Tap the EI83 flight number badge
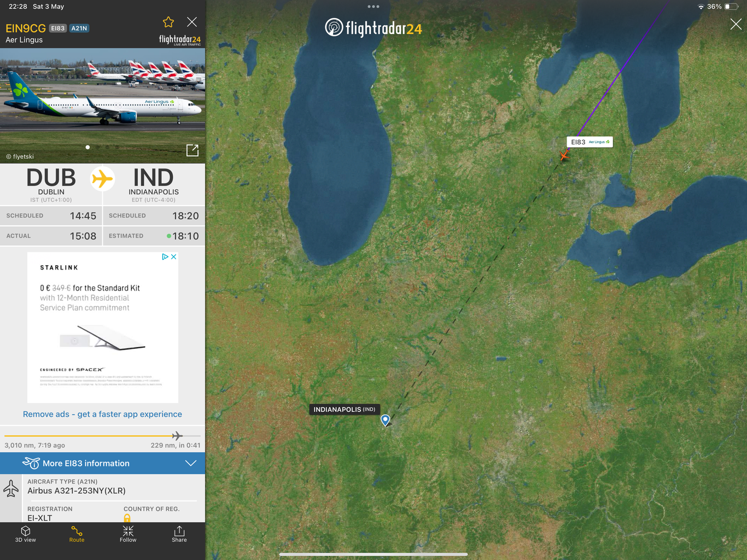Screen dimensions: 747x560 [x=58, y=28]
